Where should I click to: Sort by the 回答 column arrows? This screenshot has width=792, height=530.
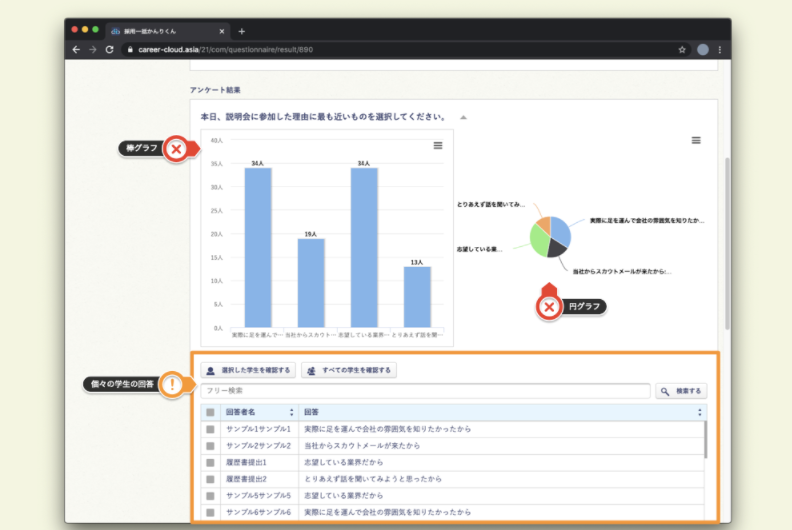[699, 412]
